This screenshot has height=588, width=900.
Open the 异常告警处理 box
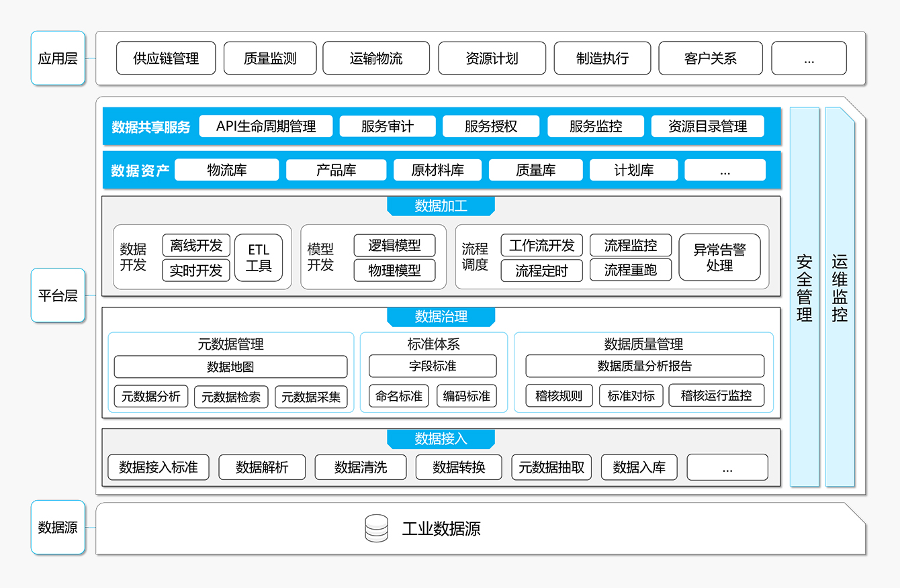[719, 257]
